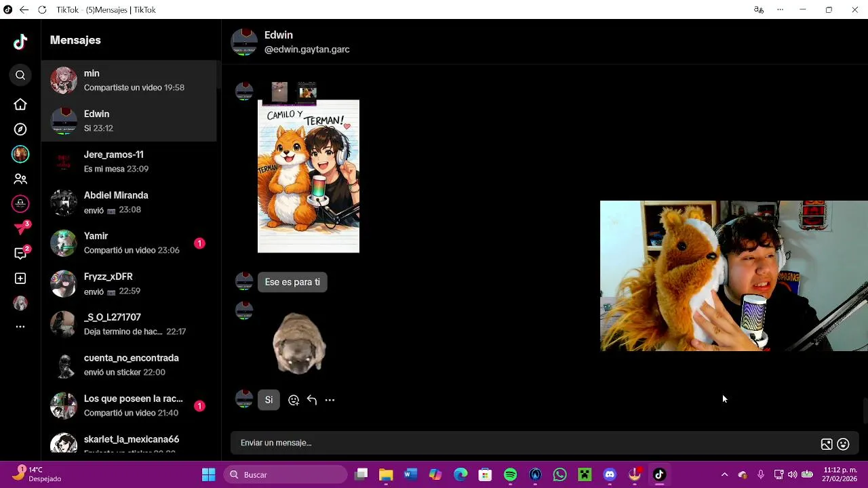868x488 pixels.
Task: Open the search icon in TikTok sidebar
Action: pos(20,75)
